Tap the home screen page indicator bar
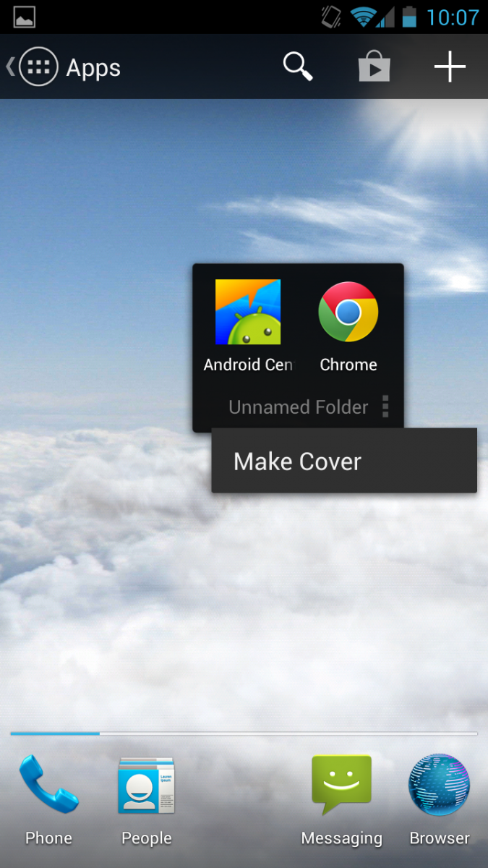Viewport: 488px width, 868px height. pos(244,733)
